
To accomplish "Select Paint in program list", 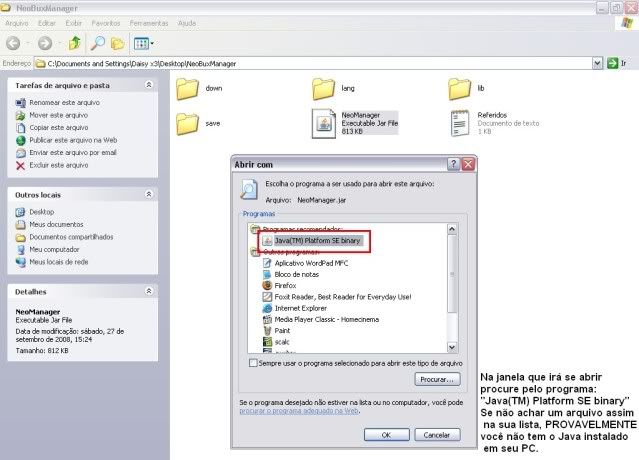I will [282, 331].
